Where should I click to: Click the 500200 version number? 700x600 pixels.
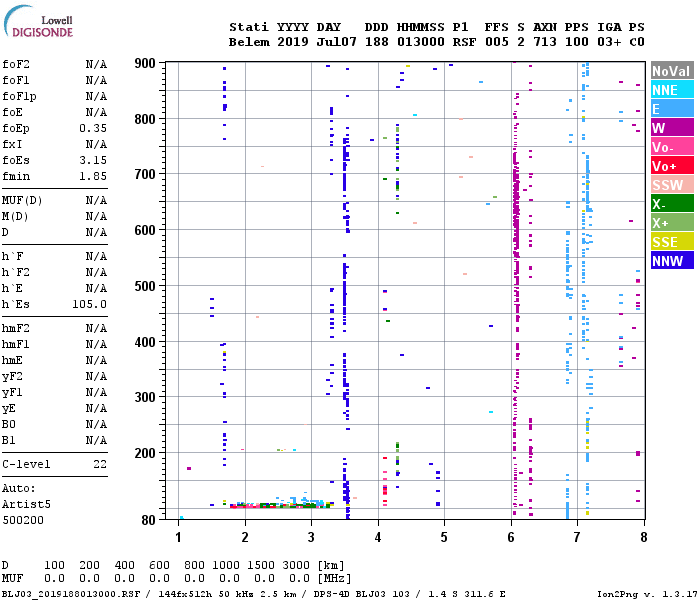coord(23,521)
